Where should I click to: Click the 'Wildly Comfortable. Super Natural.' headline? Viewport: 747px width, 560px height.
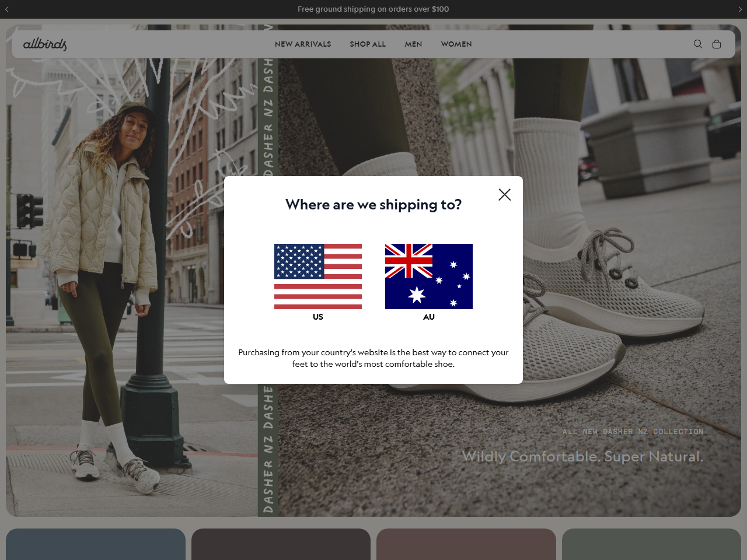click(x=582, y=456)
